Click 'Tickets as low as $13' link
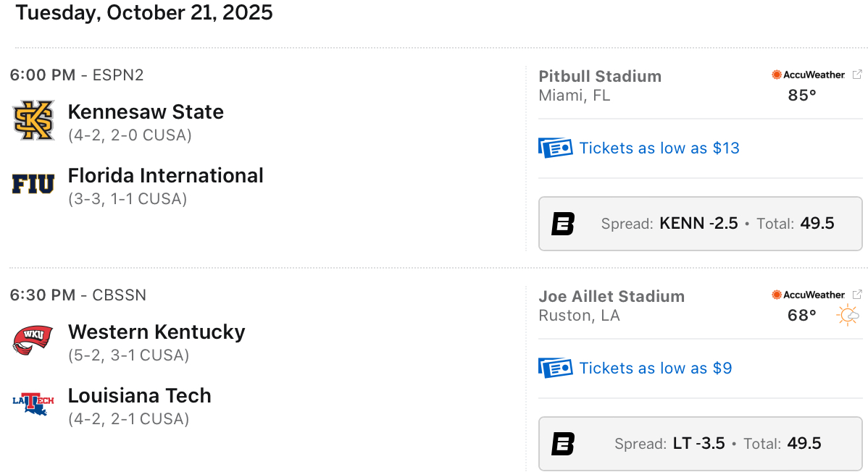The height and width of the screenshot is (472, 868). 659,148
